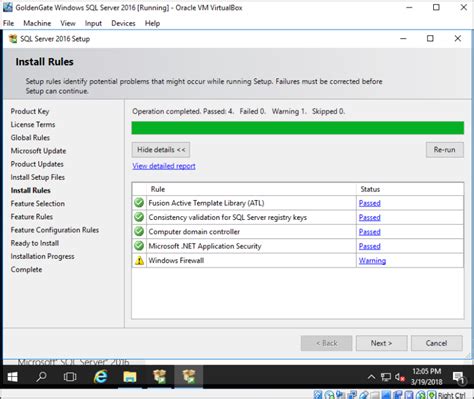Screen dimensions: 474x399
Task: Select License Terms step in sidebar
Action: [x=33, y=124]
